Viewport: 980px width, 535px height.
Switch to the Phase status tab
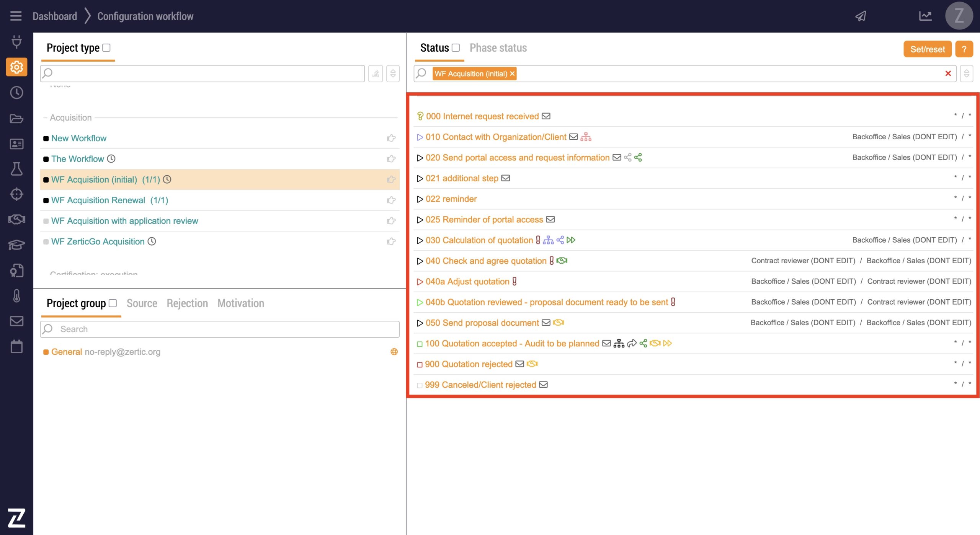pyautogui.click(x=498, y=48)
